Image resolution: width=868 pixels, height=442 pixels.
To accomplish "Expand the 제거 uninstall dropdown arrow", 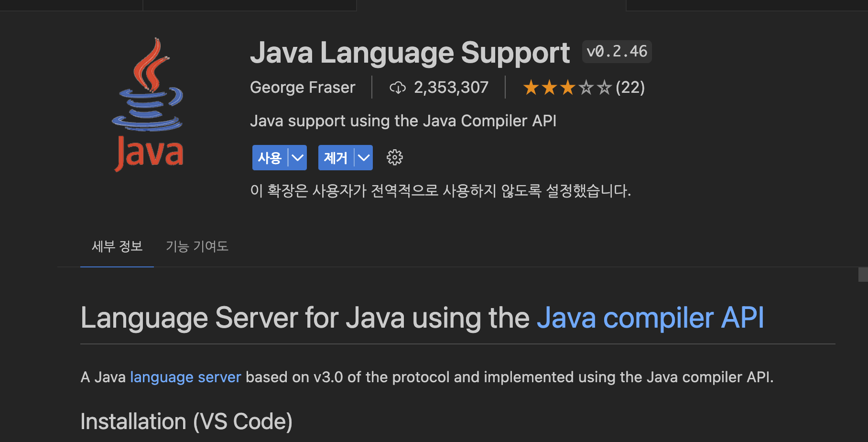I will pyautogui.click(x=364, y=158).
